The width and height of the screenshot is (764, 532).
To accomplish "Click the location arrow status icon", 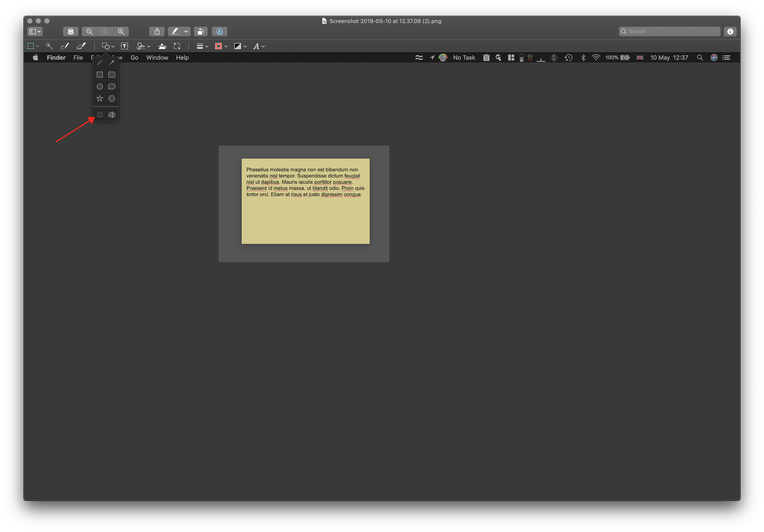I will 432,58.
